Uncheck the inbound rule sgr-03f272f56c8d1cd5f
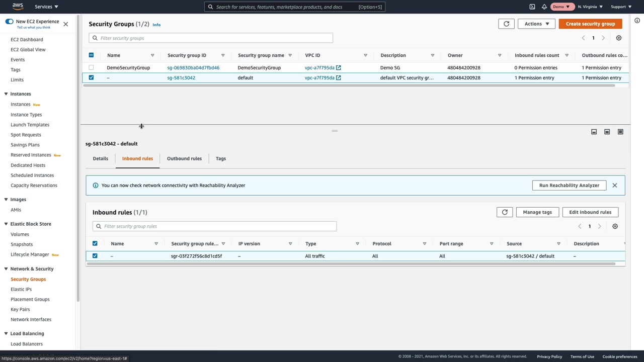 pyautogui.click(x=95, y=256)
